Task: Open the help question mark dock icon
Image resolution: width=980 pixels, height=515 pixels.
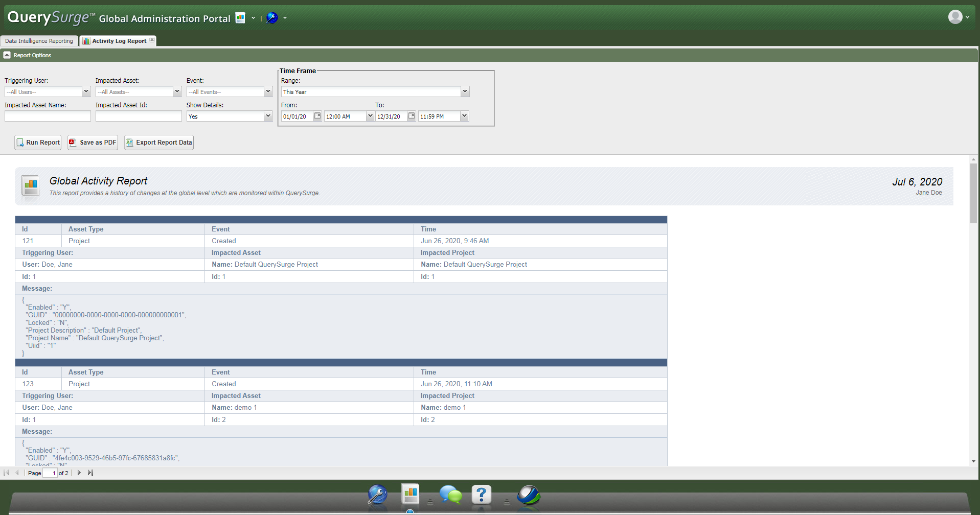Action: [481, 495]
